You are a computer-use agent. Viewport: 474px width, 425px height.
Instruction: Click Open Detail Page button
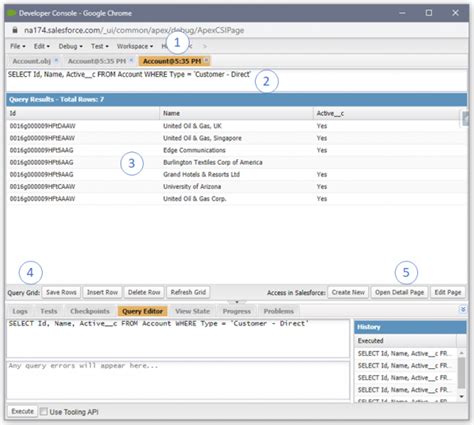399,292
